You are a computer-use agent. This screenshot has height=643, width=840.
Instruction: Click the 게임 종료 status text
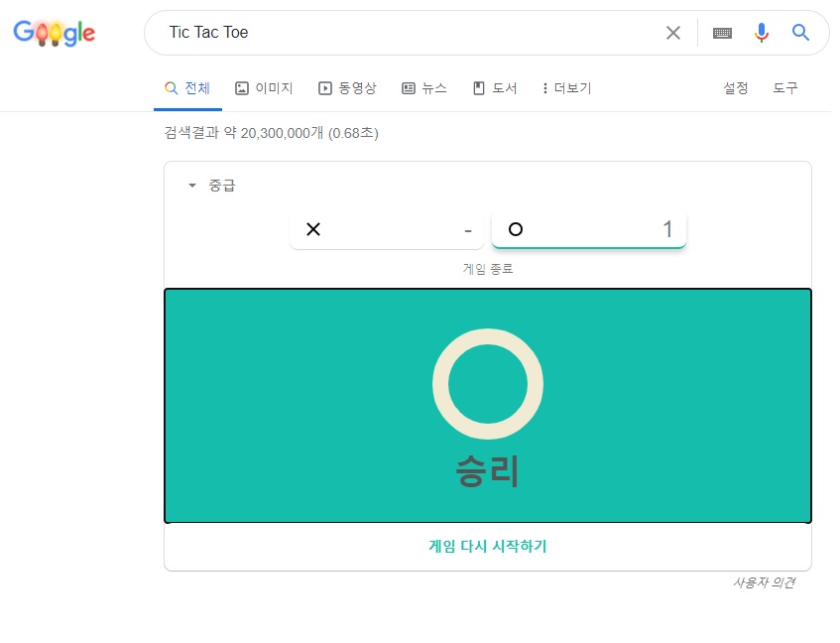pos(488,269)
